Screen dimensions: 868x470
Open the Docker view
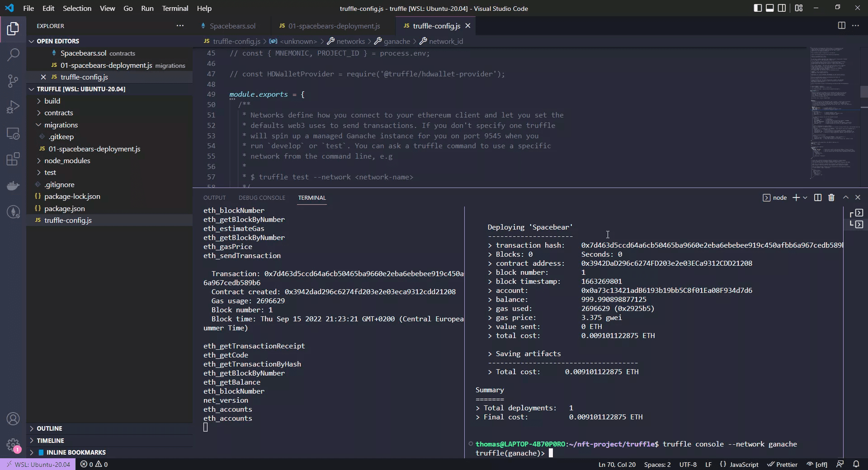click(x=13, y=185)
